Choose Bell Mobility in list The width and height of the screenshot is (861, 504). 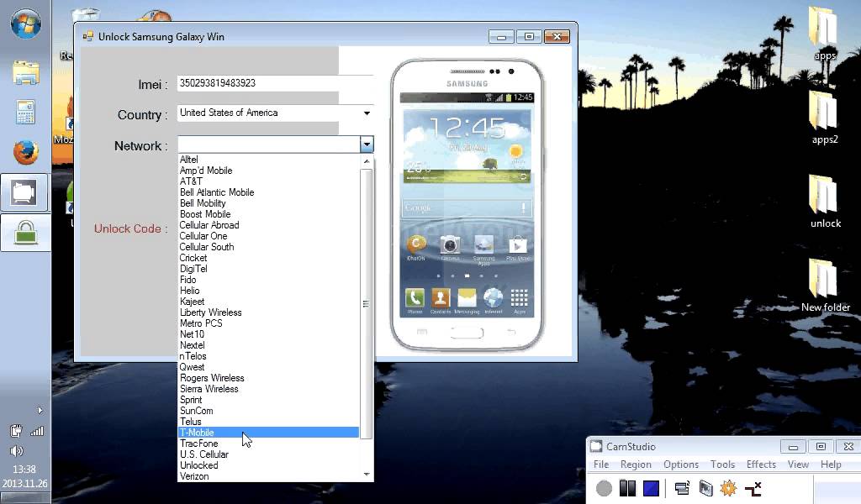(269, 203)
